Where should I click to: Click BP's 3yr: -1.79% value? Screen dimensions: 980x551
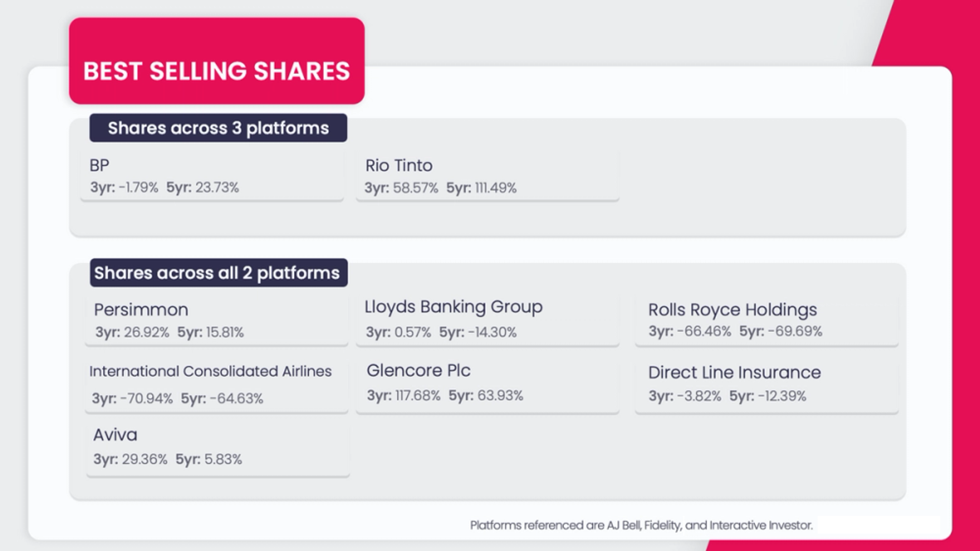(124, 187)
